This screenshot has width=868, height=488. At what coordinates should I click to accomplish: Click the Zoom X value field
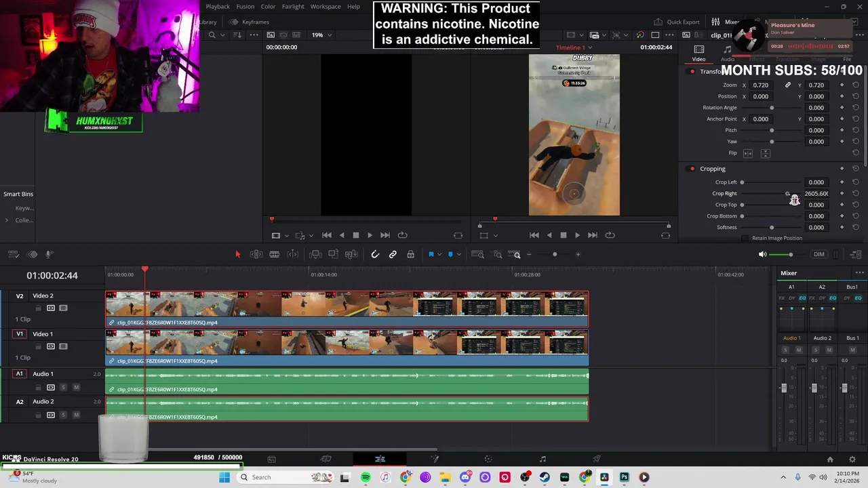(x=761, y=85)
